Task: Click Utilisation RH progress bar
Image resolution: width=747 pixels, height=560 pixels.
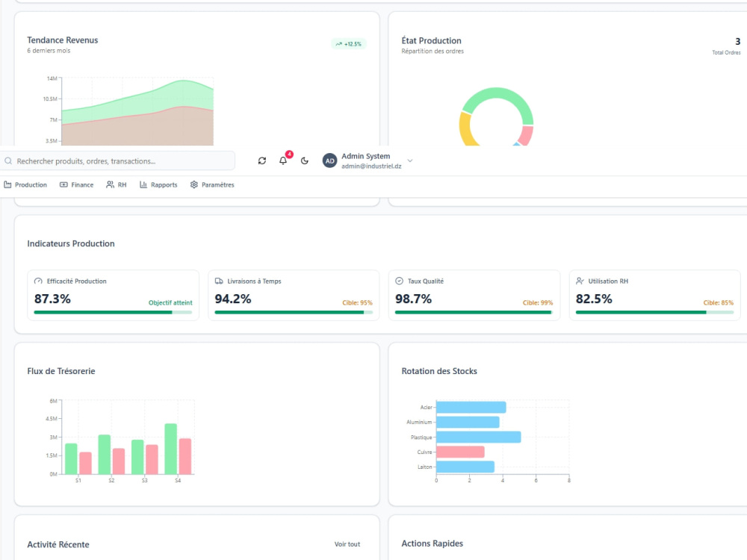Action: click(654, 312)
